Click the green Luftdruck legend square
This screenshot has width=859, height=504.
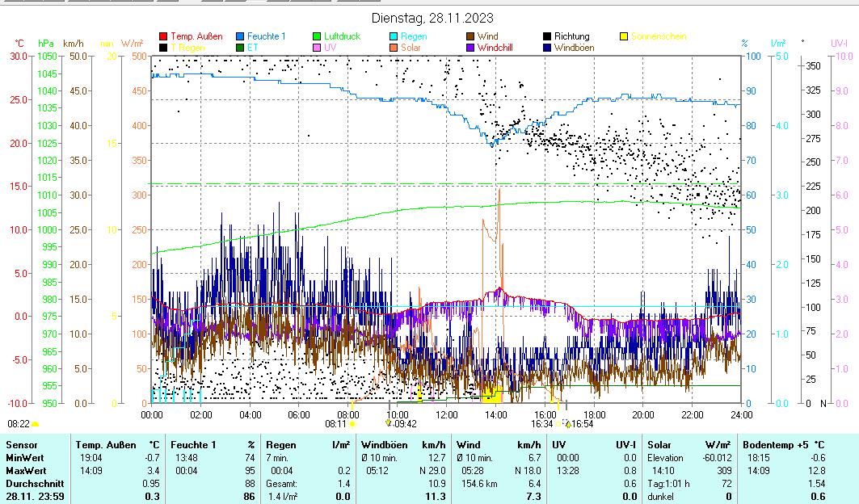tap(317, 36)
